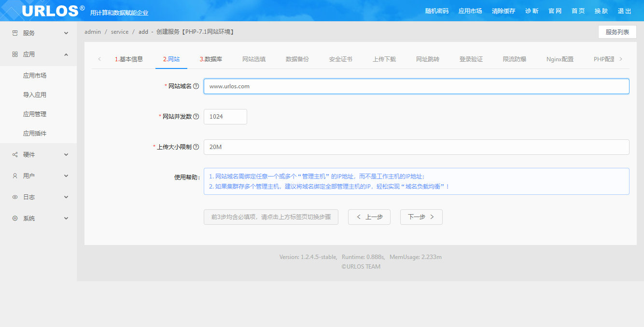Screen dimensions: 644x327
Task: Click 退出 to log out
Action: tap(625, 11)
